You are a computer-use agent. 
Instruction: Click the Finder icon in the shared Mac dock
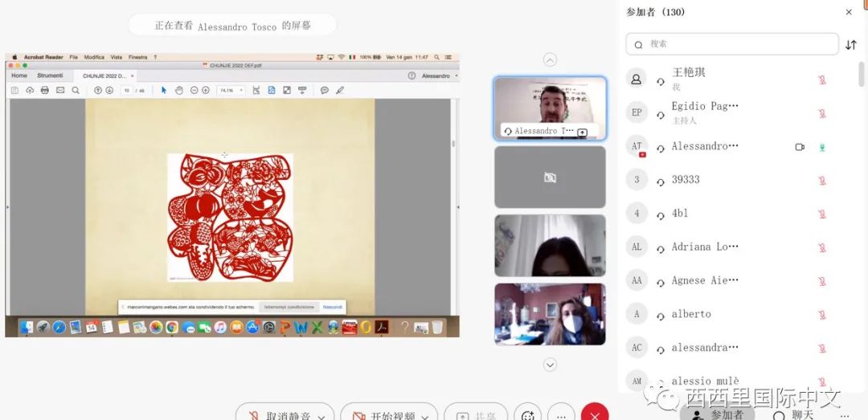click(26, 327)
